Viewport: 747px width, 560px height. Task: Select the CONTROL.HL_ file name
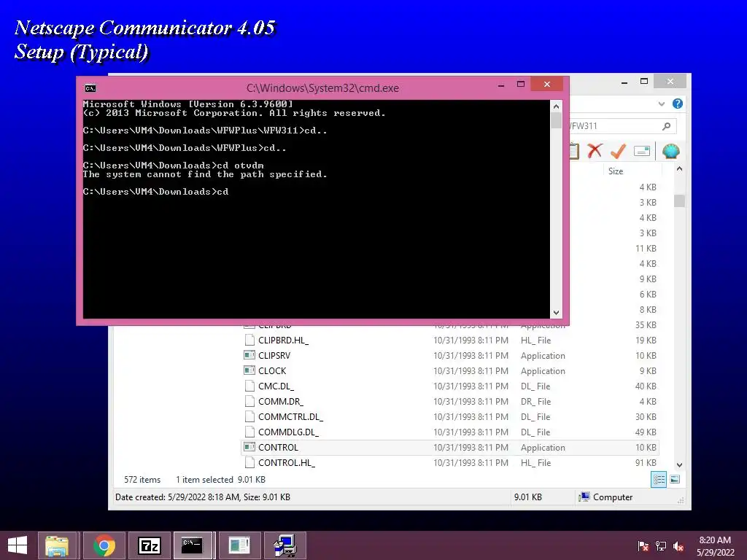pyautogui.click(x=286, y=462)
